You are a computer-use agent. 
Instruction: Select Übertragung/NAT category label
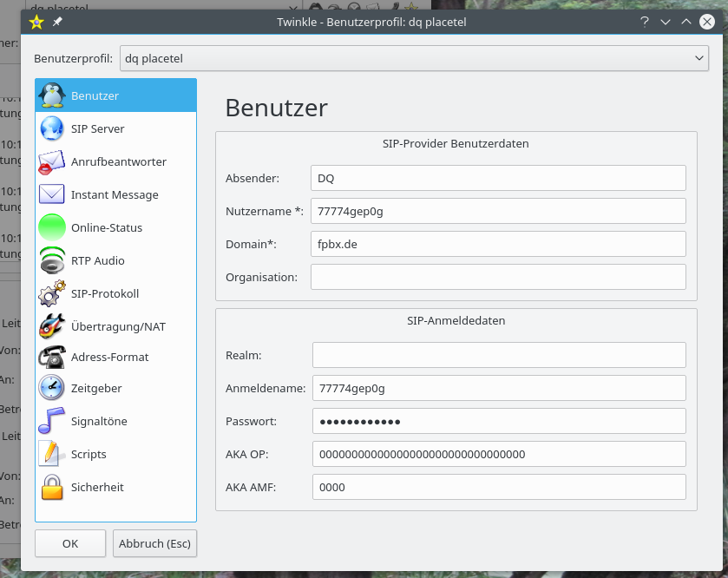[x=118, y=327]
